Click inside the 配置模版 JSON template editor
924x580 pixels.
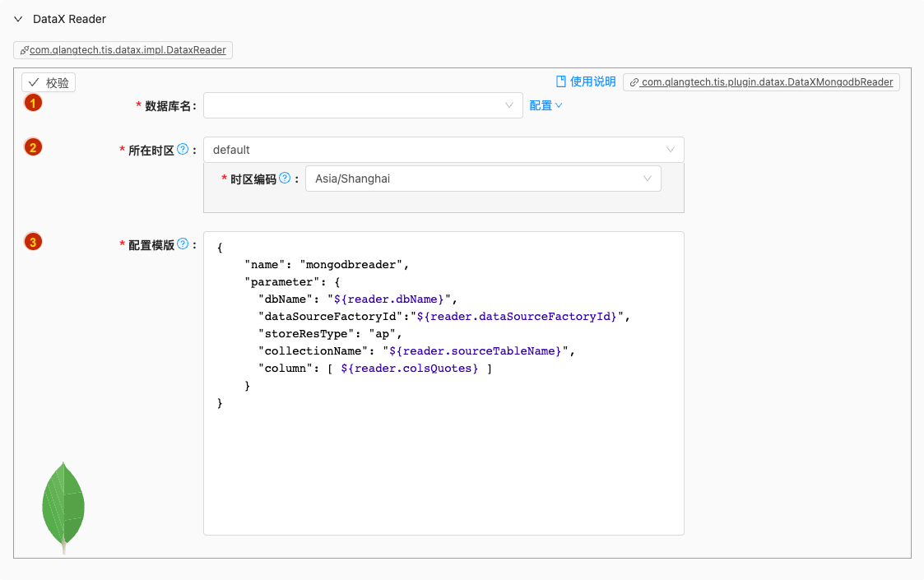[x=443, y=461]
